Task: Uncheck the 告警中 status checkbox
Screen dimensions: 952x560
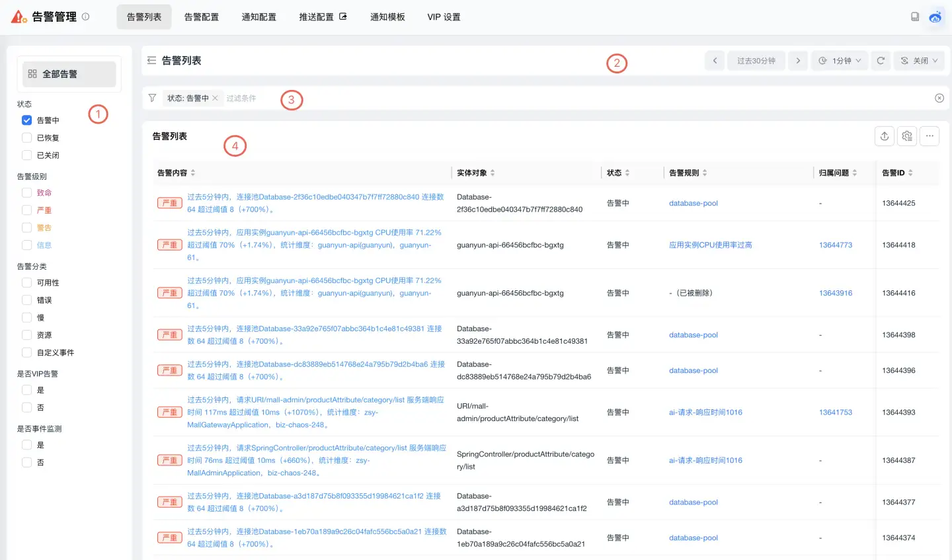Action: [x=27, y=120]
